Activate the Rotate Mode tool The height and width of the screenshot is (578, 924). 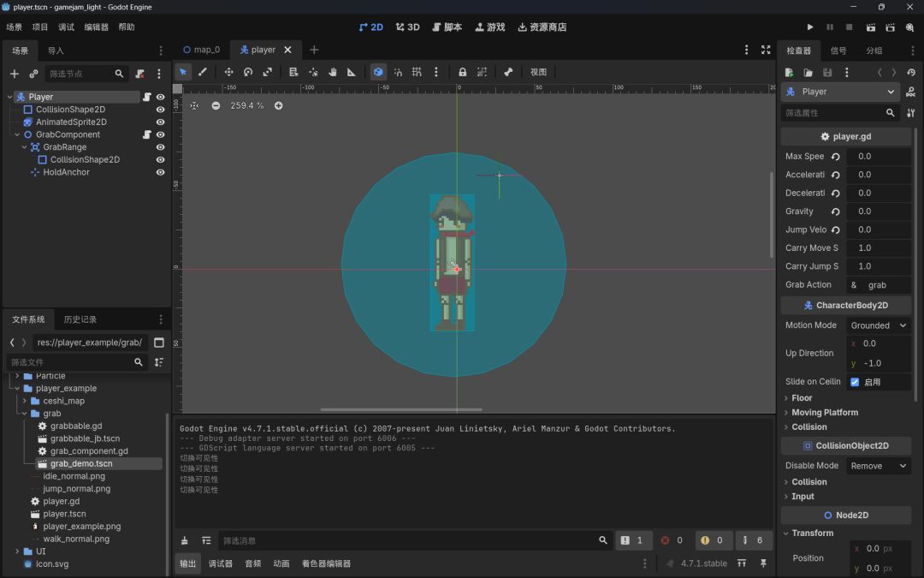click(248, 72)
